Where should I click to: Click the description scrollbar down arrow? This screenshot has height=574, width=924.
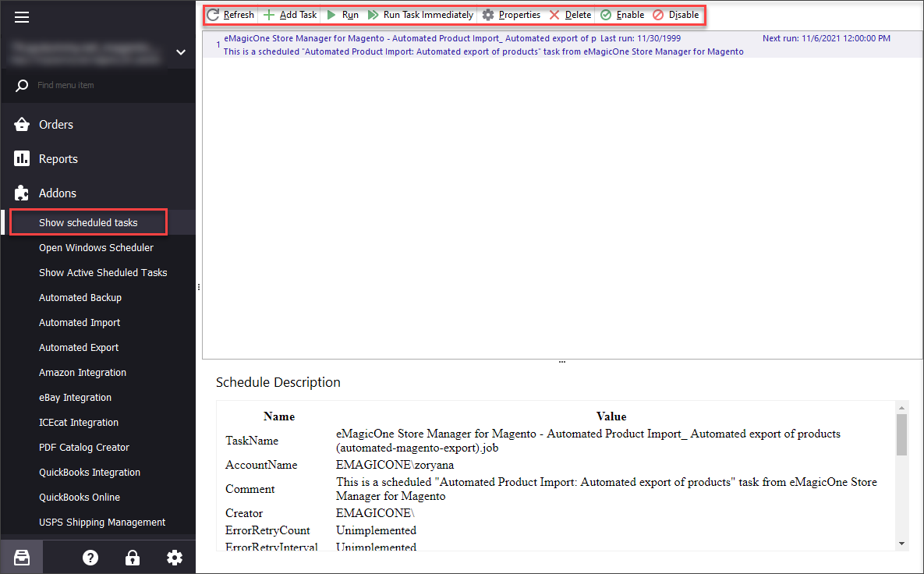coord(901,544)
